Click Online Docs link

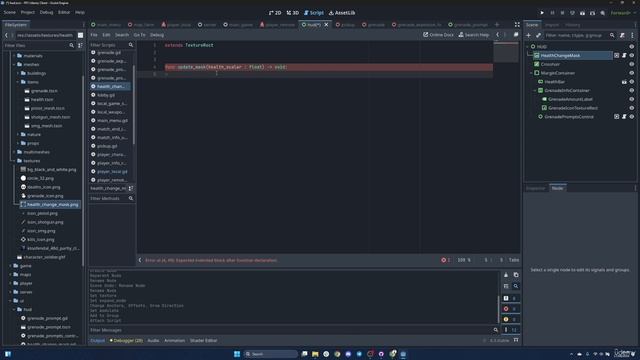pos(438,35)
